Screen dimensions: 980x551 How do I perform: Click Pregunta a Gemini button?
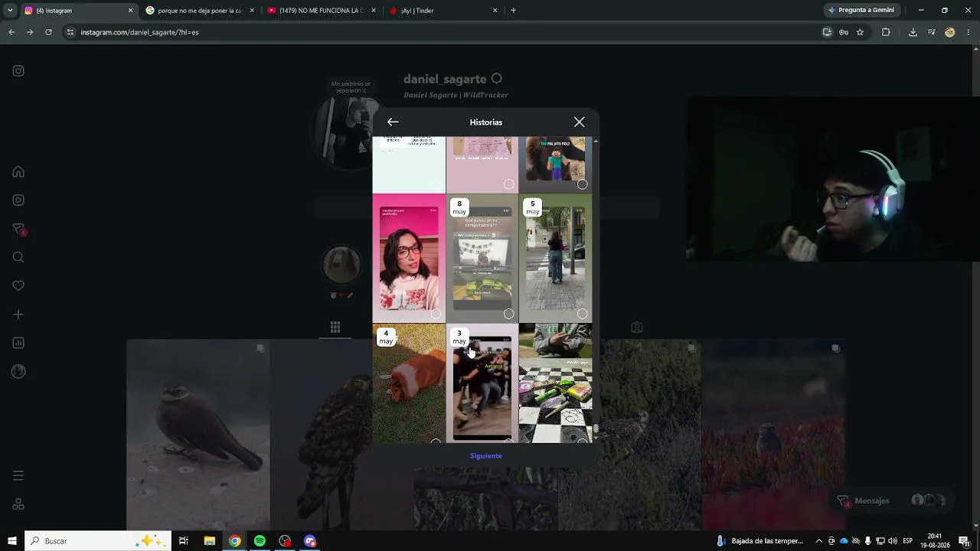point(861,11)
